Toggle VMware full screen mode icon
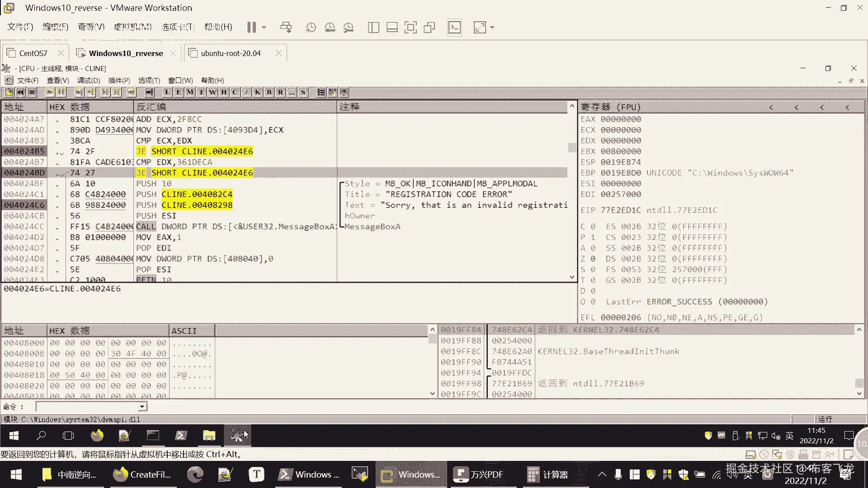Image resolution: width=868 pixels, height=488 pixels. 410,28
